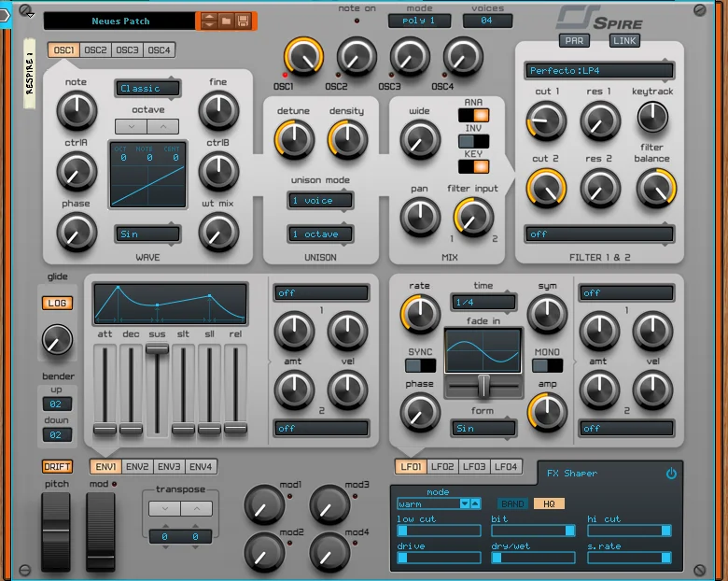Viewport: 728px width, 581px height.
Task: Toggle the LFO SYNC switch
Action: pyautogui.click(x=421, y=365)
